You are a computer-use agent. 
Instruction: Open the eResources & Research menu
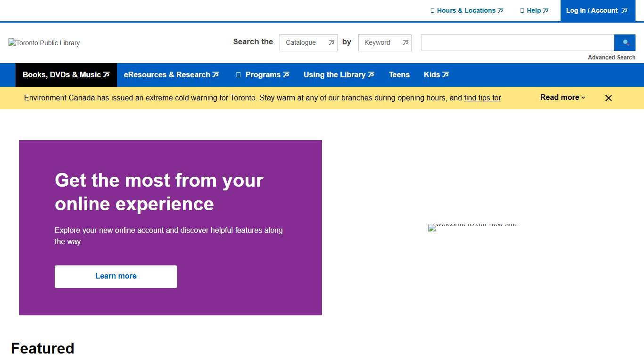click(171, 75)
